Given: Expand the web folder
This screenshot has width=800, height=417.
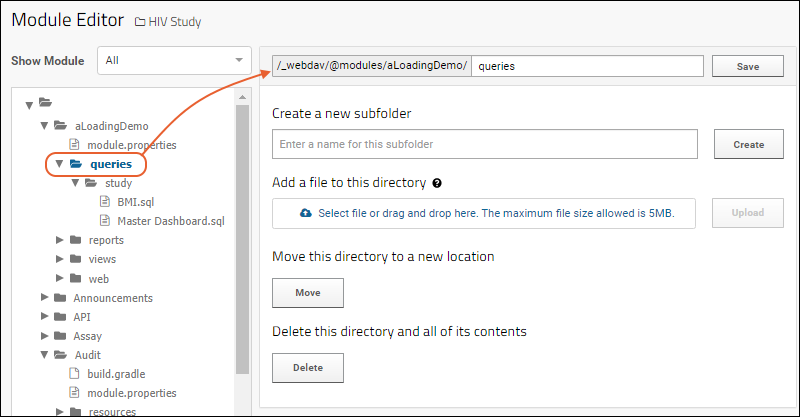Looking at the screenshot, I should (x=60, y=279).
